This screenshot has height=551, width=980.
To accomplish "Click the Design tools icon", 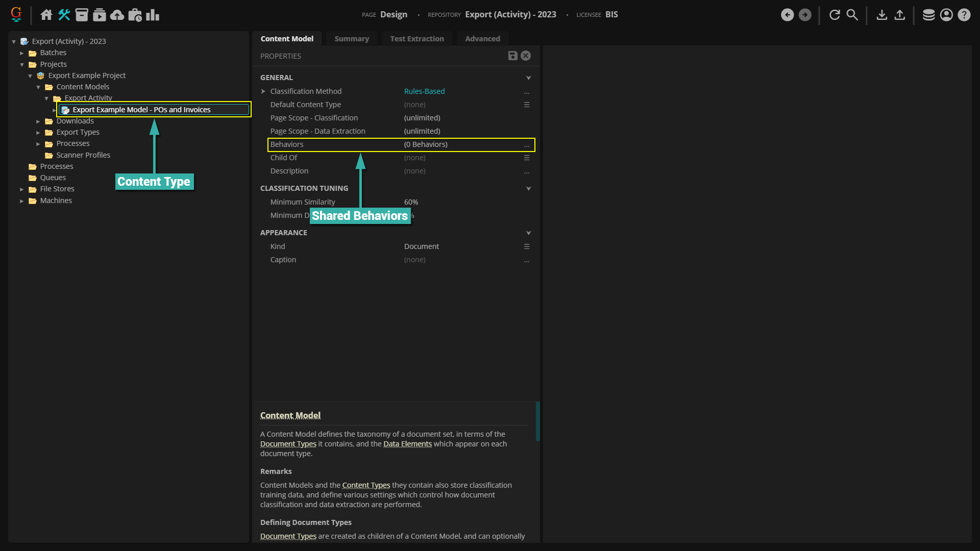I will pos(64,15).
